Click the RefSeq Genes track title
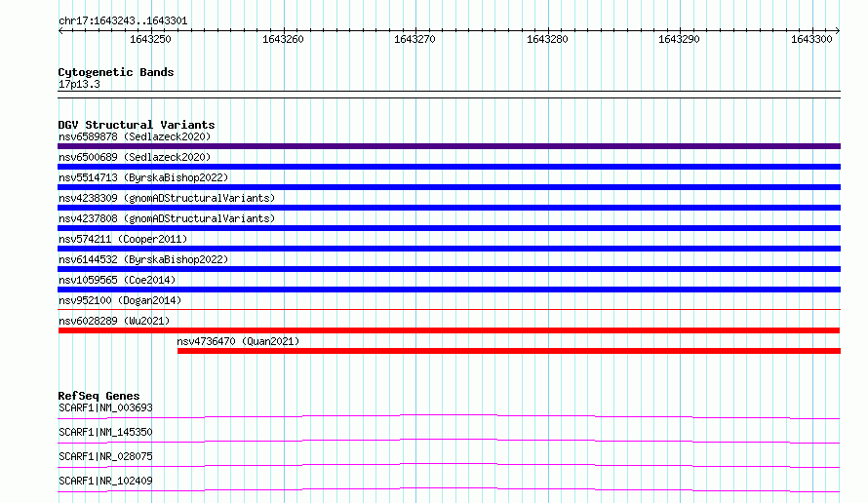The width and height of the screenshot is (868, 503). pyautogui.click(x=99, y=396)
